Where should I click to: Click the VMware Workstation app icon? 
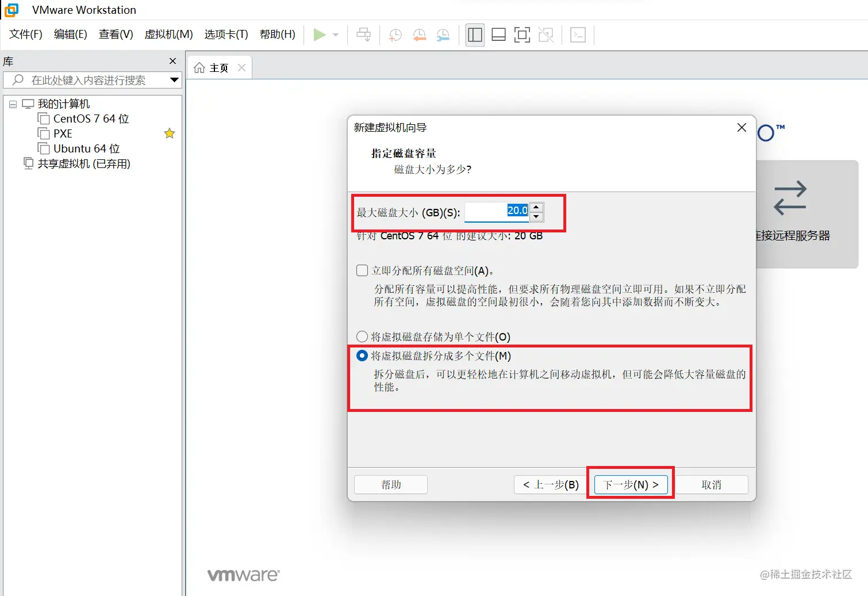coord(11,10)
